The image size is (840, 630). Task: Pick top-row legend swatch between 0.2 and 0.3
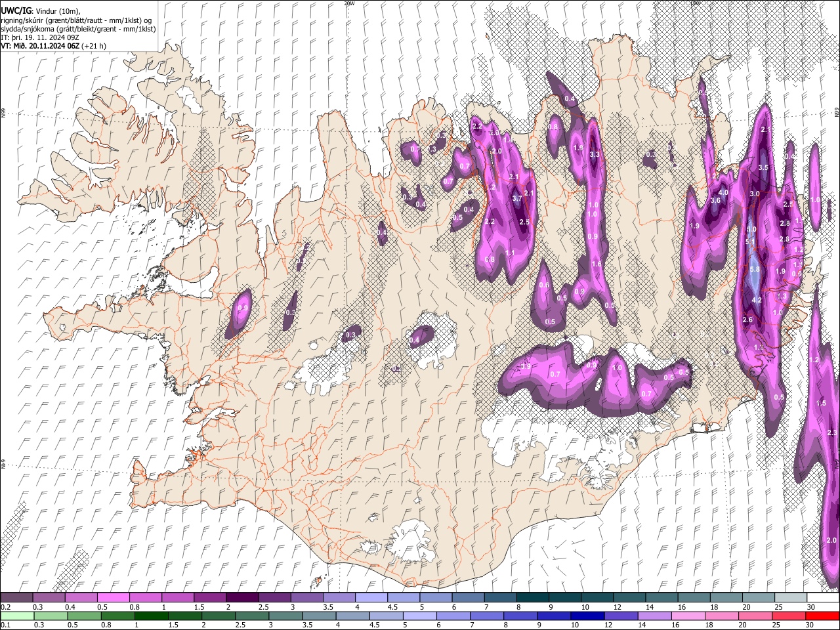16,598
